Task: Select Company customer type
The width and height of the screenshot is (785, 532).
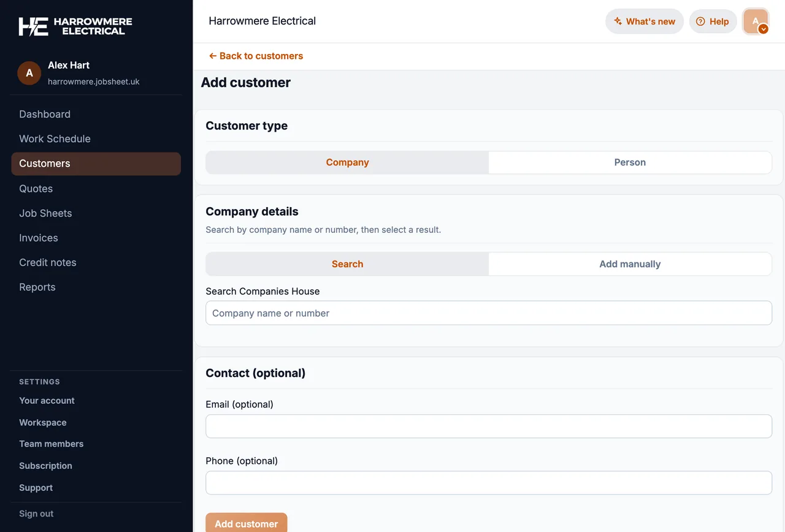Action: tap(347, 162)
